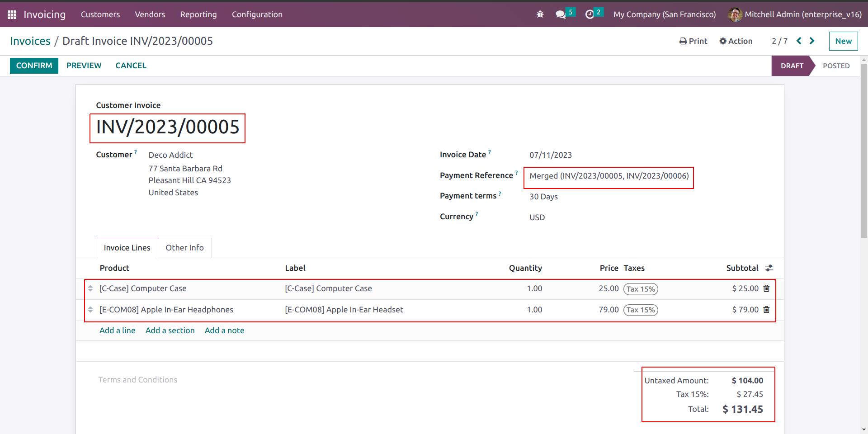Switch to the Other Info tab
This screenshot has height=434, width=868.
[184, 248]
